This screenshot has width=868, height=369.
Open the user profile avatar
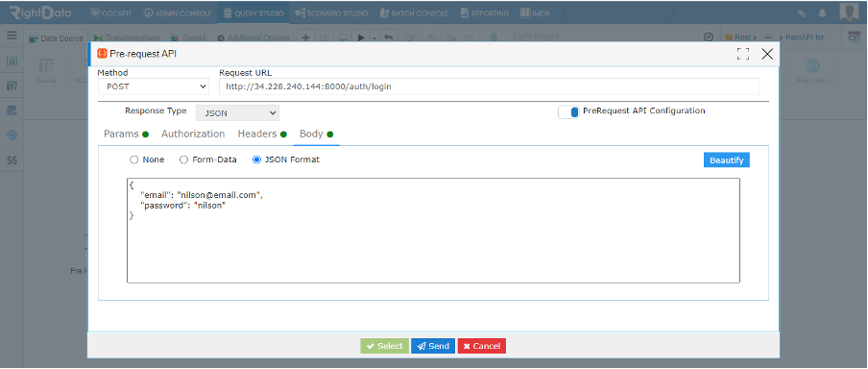point(849,12)
